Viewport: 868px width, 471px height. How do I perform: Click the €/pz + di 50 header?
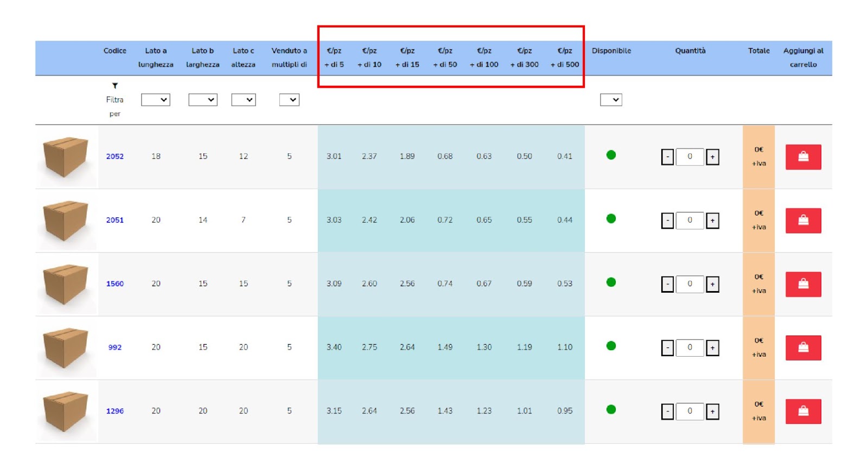(x=445, y=57)
